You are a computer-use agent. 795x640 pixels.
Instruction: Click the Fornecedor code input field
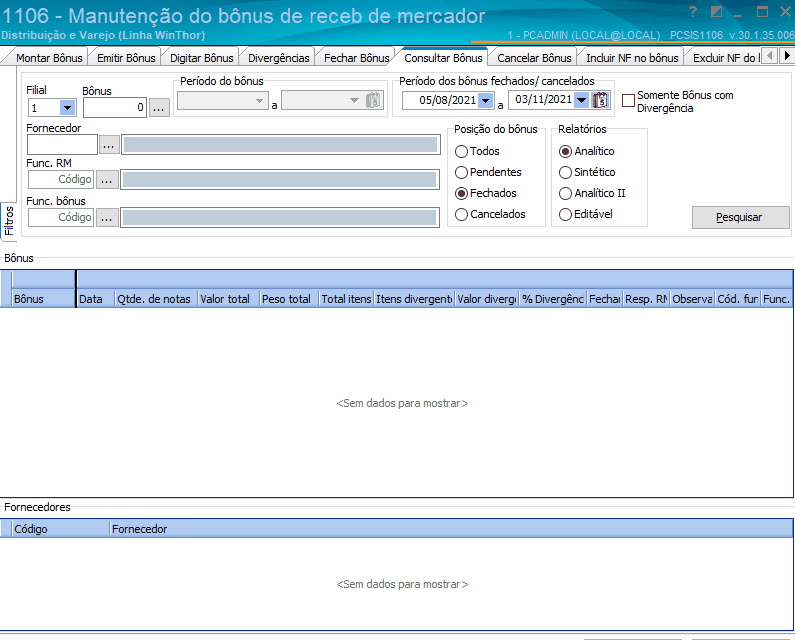click(x=62, y=145)
